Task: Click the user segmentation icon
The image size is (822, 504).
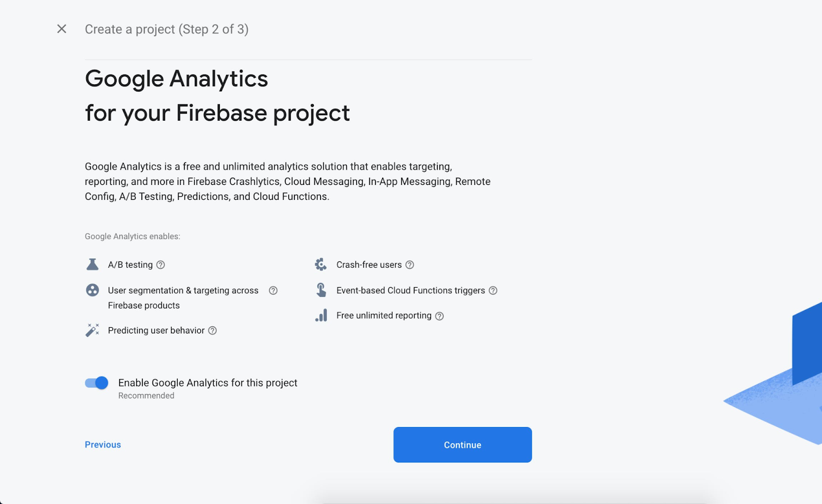Action: click(92, 290)
